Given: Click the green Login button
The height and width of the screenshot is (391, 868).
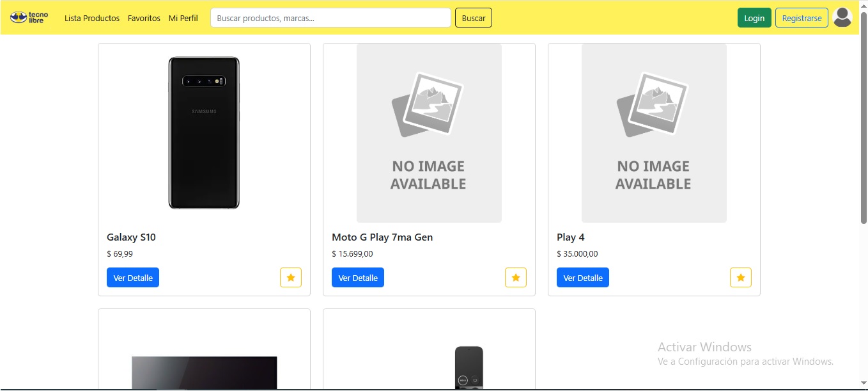Looking at the screenshot, I should pyautogui.click(x=754, y=18).
